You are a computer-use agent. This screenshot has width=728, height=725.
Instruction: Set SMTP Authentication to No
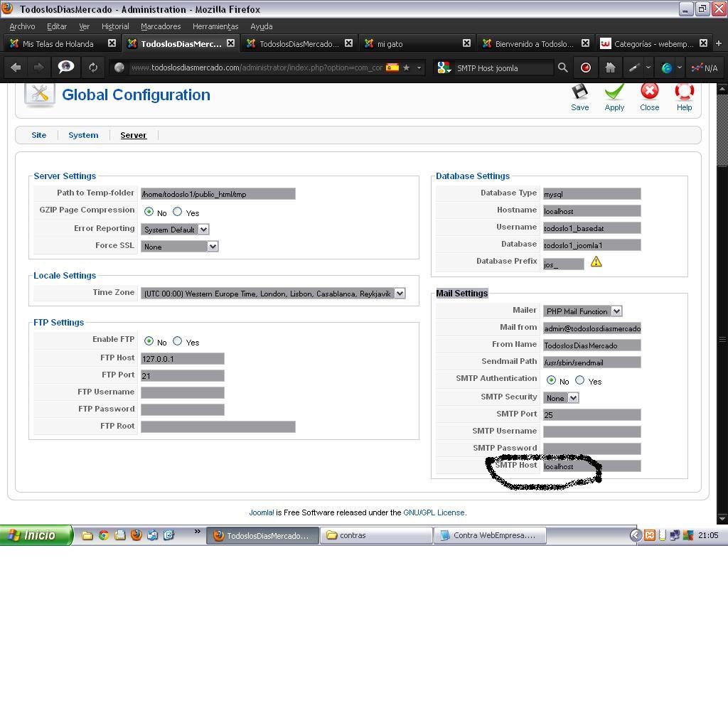point(551,380)
